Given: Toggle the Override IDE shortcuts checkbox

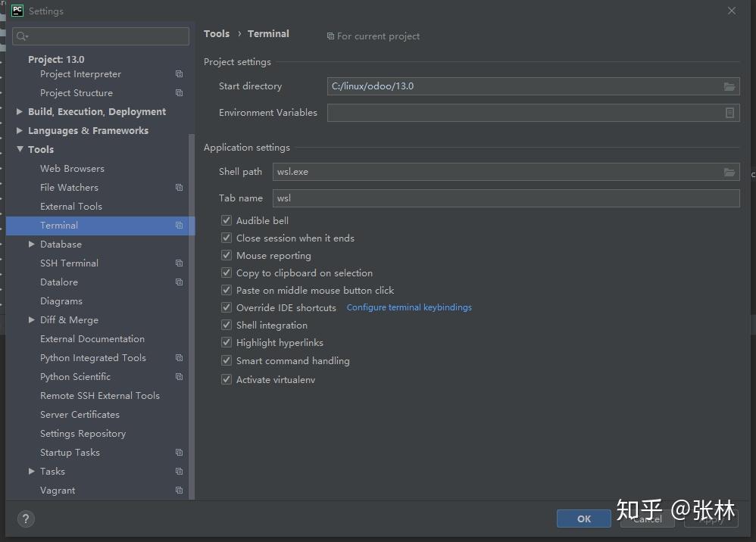Looking at the screenshot, I should point(226,307).
